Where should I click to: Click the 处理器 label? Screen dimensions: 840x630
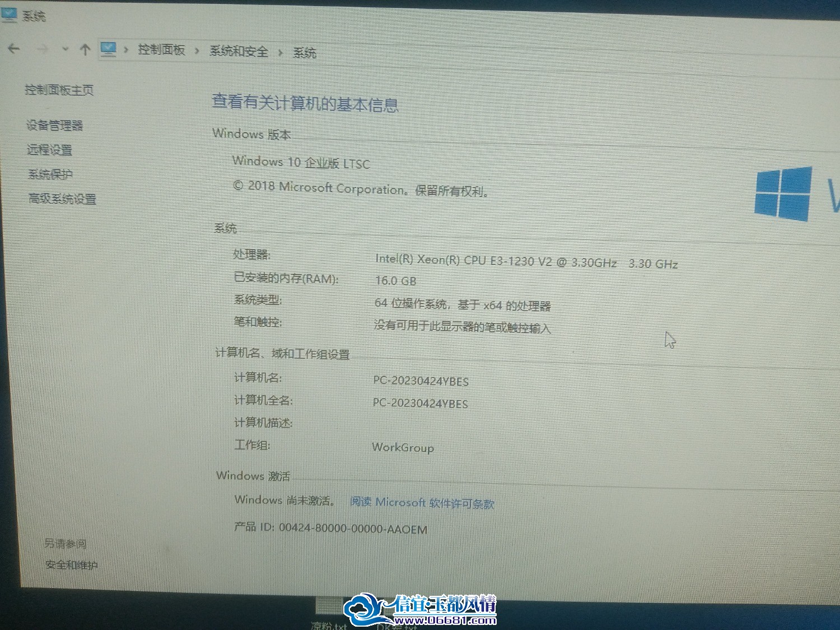tap(252, 255)
